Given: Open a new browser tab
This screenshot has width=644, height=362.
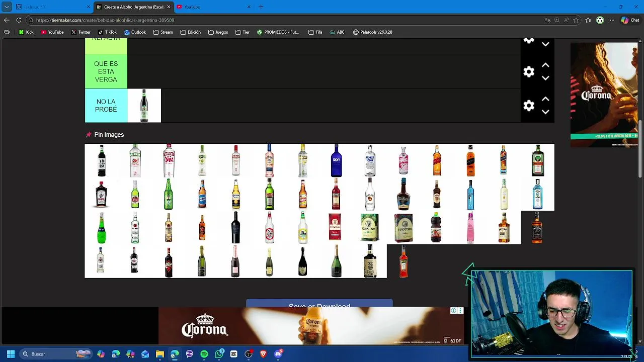Looking at the screenshot, I should (x=261, y=7).
